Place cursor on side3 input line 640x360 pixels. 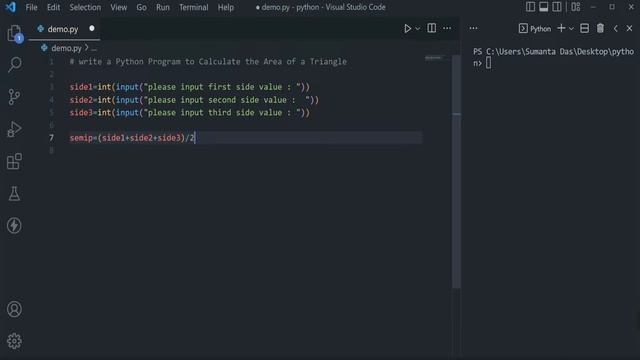190,112
